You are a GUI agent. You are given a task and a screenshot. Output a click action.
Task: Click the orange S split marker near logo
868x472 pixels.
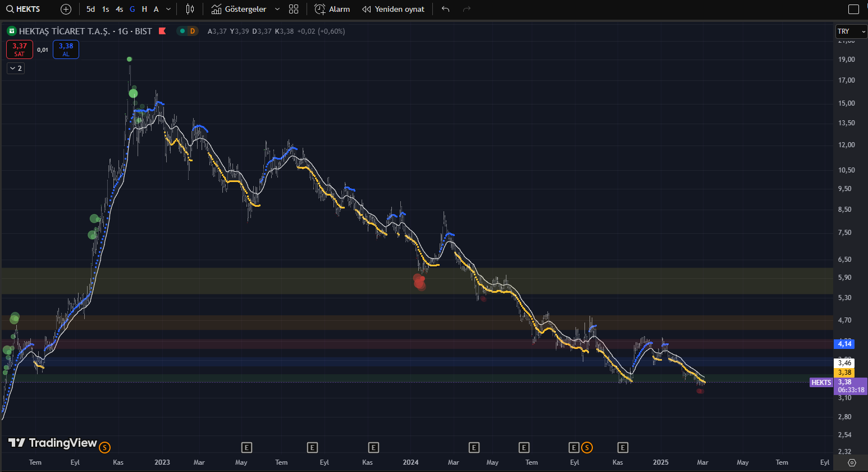pos(105,448)
